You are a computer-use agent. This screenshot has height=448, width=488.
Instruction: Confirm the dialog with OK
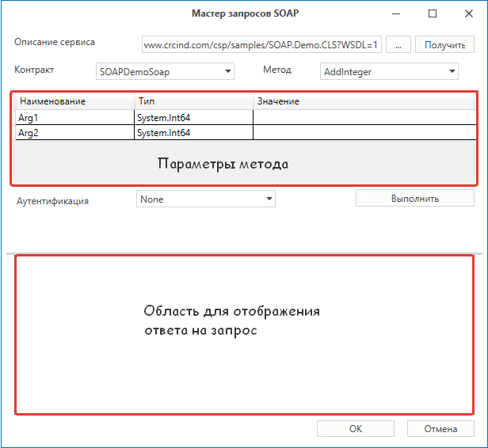pos(356,429)
